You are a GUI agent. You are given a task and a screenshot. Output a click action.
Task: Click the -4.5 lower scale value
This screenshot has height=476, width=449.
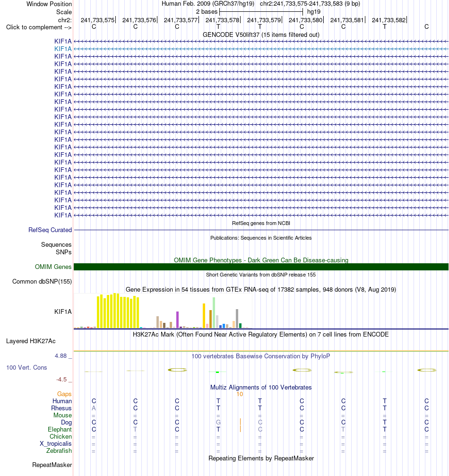[61, 380]
